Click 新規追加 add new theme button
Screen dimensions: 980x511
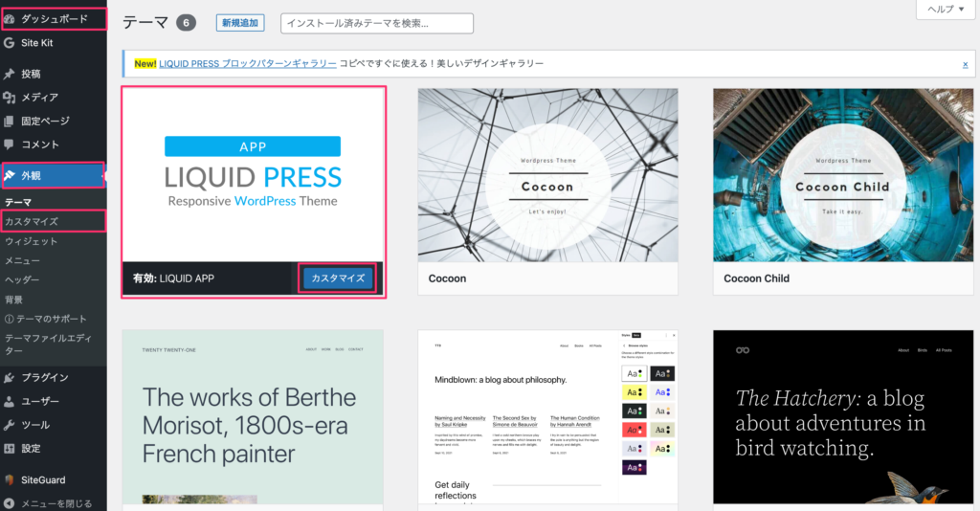point(240,23)
